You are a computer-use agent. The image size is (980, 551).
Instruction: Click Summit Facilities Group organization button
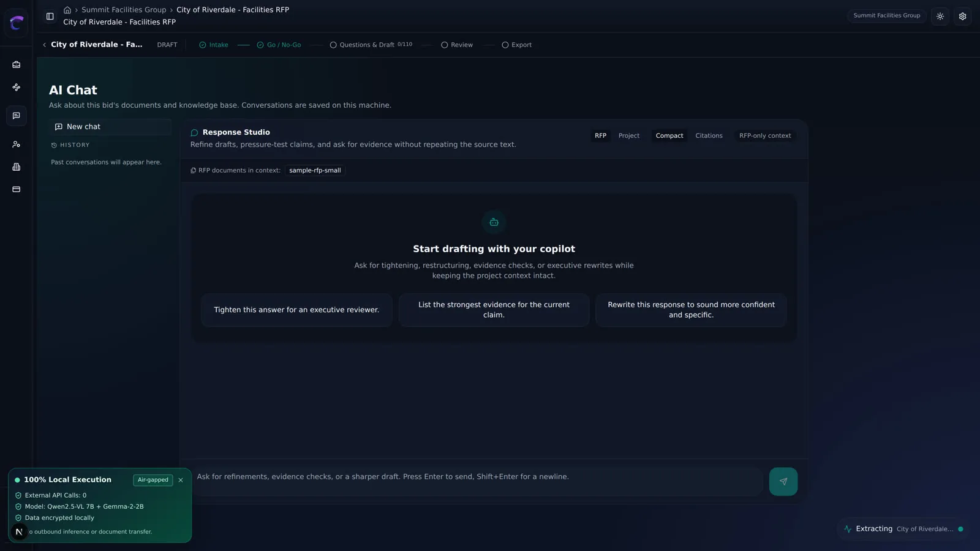click(886, 16)
